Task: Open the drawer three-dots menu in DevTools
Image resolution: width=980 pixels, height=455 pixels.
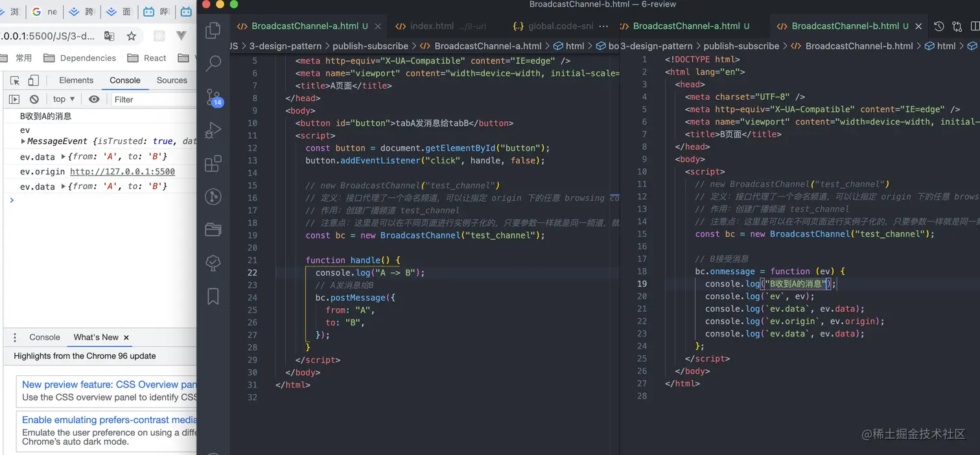Action: [x=15, y=338]
